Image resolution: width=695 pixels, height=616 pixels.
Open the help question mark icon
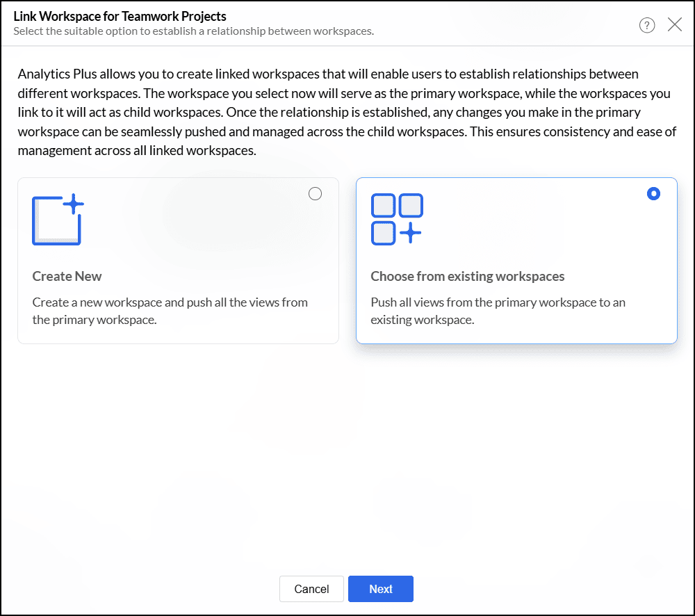coord(647,26)
